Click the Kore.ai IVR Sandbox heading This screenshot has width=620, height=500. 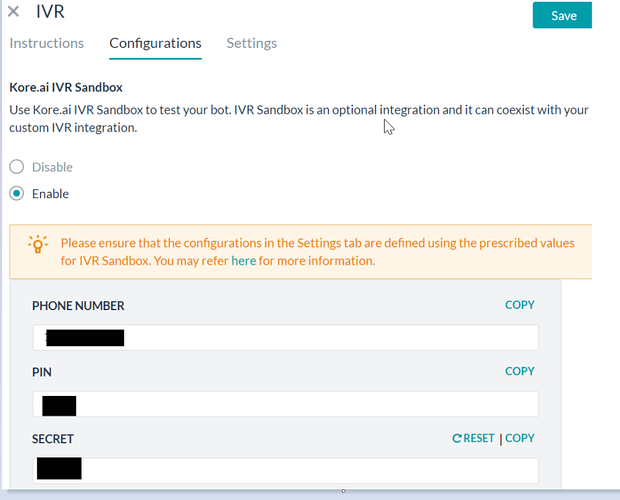click(80, 87)
